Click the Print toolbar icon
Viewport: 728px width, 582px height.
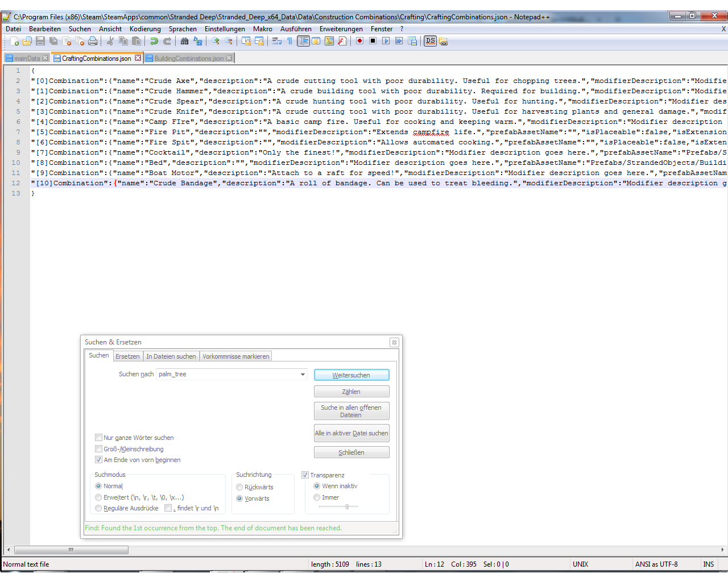point(93,41)
